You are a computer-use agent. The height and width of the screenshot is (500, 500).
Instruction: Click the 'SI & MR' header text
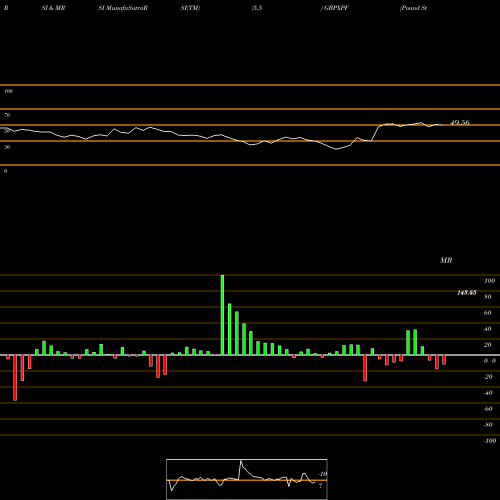pos(53,8)
